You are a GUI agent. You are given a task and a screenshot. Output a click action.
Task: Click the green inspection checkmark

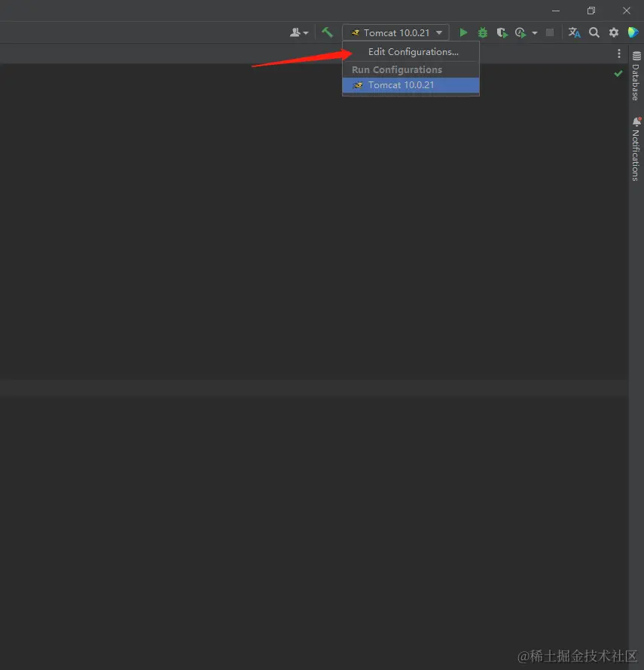pos(618,74)
